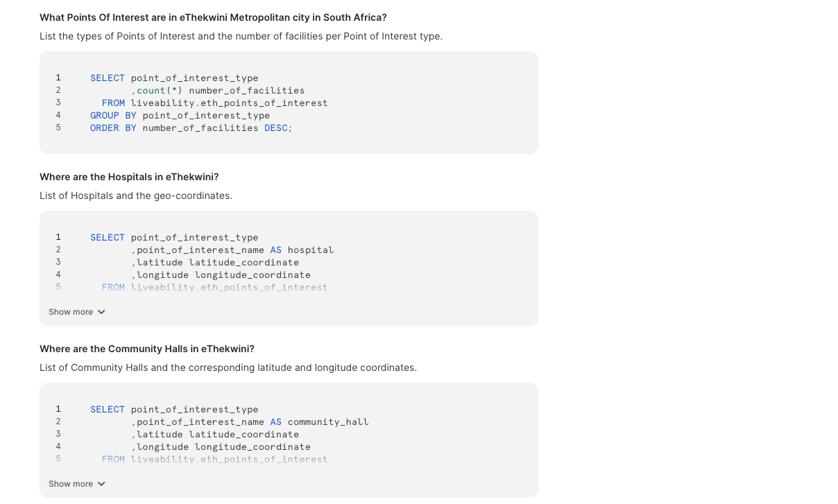This screenshot has width=838, height=504.
Task: Click the chevron beside Community Halls Show more
Action: pyautogui.click(x=101, y=484)
